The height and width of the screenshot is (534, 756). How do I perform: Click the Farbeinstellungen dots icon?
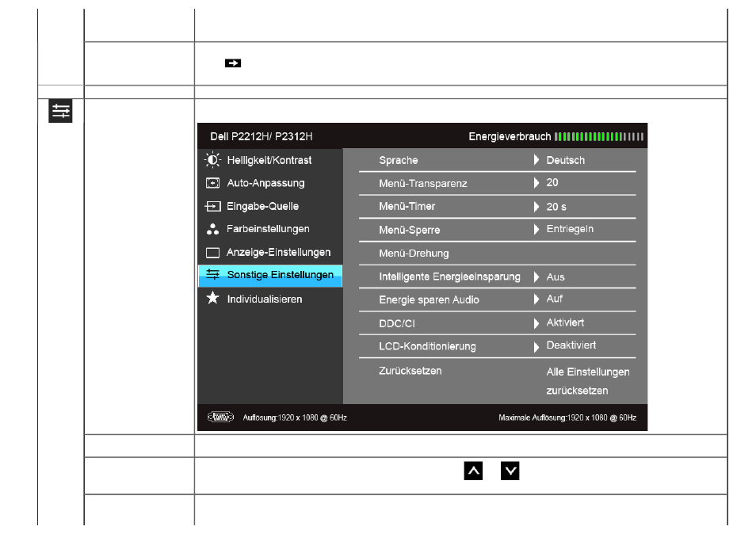(x=212, y=229)
